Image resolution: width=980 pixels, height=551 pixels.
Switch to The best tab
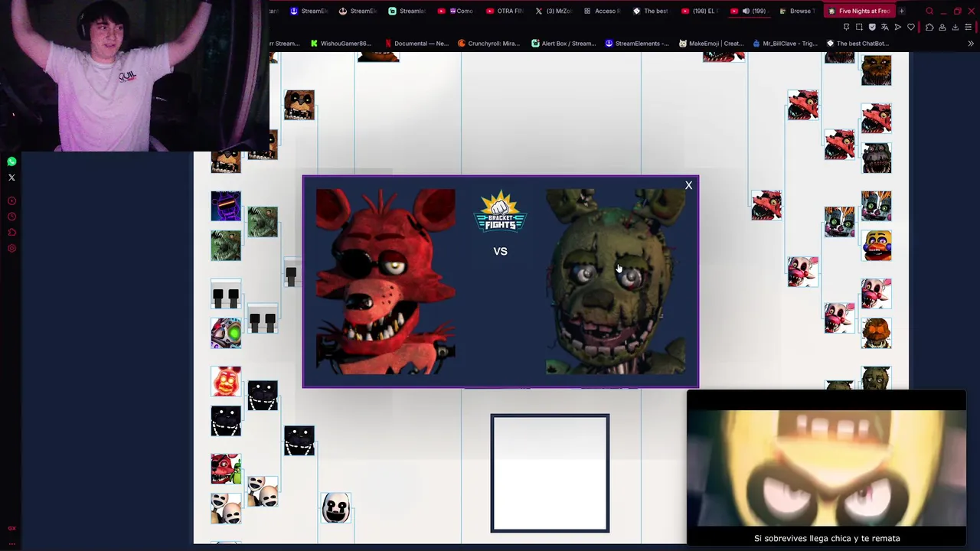click(x=650, y=11)
